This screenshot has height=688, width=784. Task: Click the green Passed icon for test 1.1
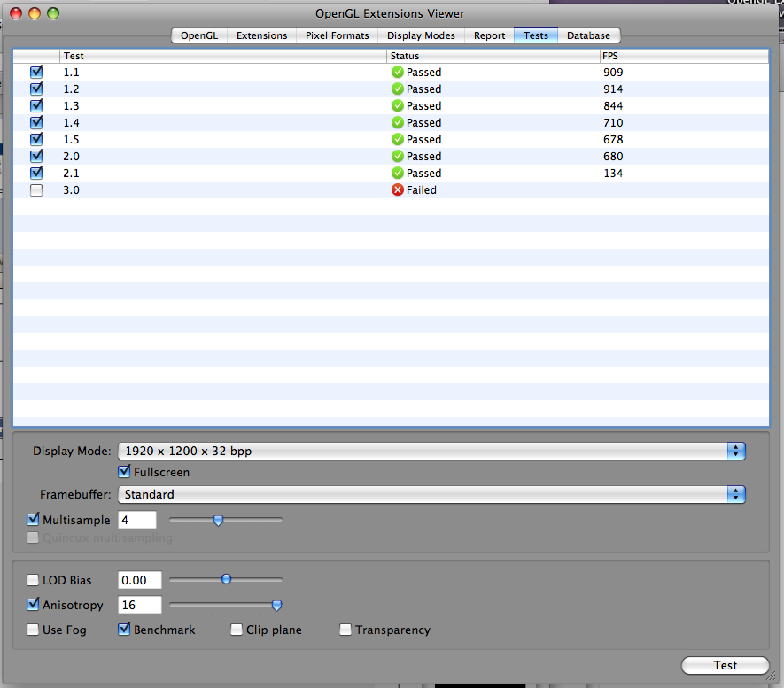[x=398, y=72]
